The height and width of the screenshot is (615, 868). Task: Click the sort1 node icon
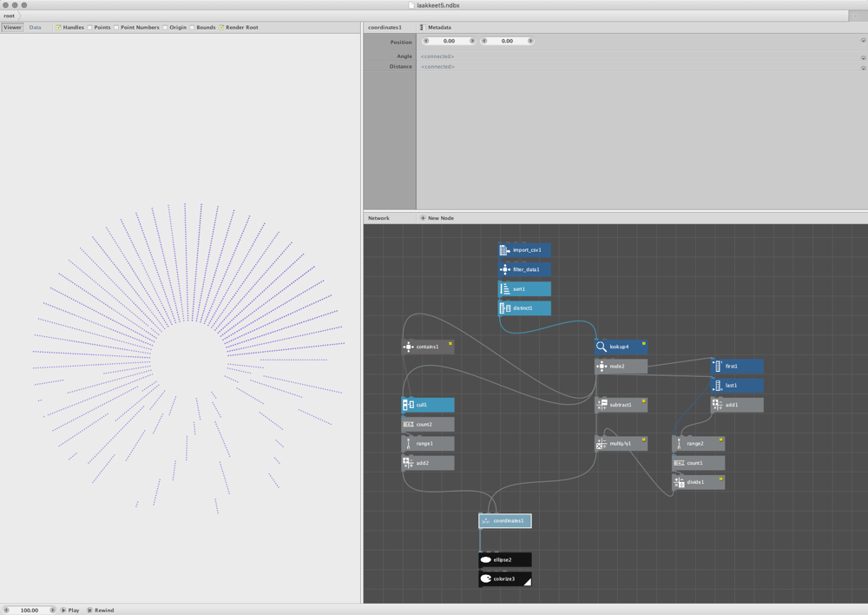[504, 288]
